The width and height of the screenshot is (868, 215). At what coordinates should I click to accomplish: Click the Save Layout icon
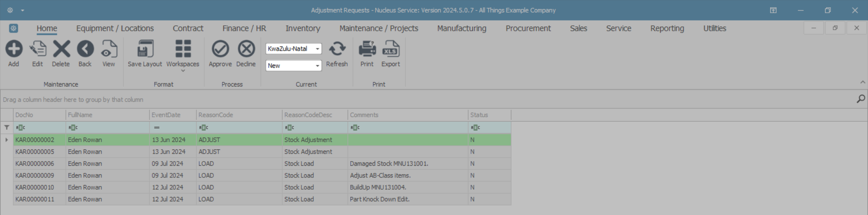coord(145,49)
